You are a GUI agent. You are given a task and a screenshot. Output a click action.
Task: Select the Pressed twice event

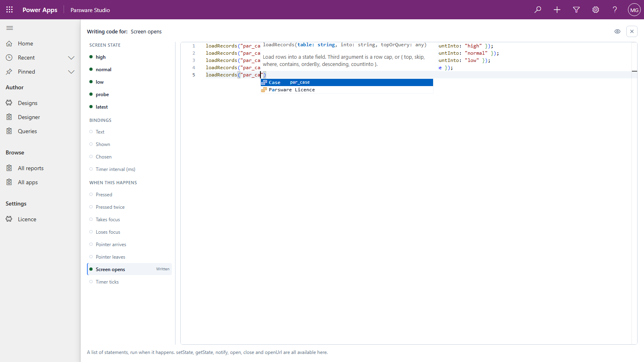(130, 207)
